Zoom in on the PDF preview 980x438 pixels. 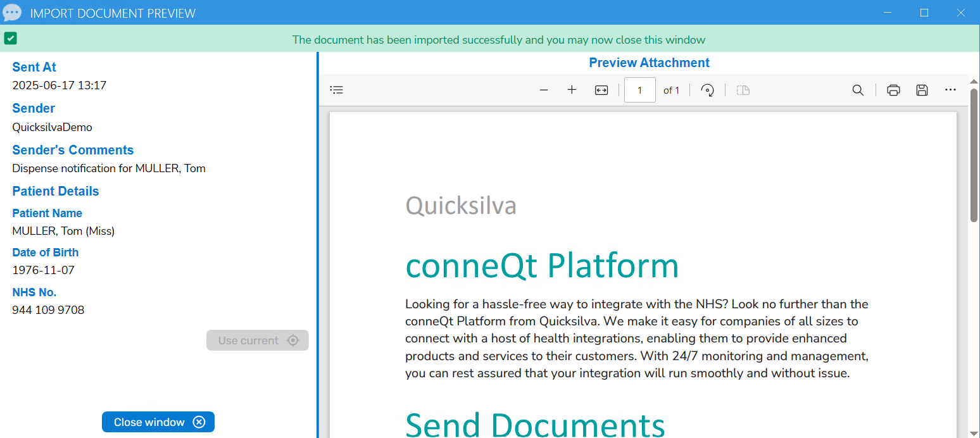click(572, 90)
